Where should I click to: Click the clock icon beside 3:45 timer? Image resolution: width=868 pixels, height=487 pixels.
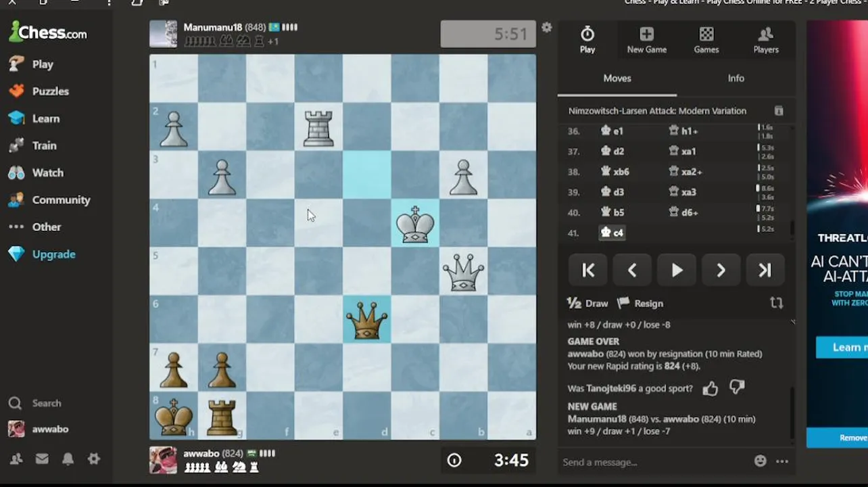454,461
